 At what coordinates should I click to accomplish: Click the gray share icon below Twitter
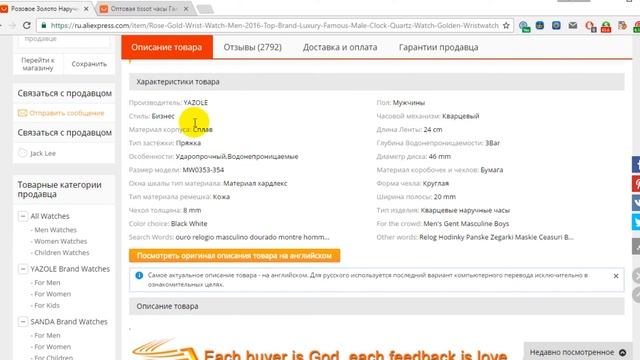pyautogui.click(x=636, y=247)
